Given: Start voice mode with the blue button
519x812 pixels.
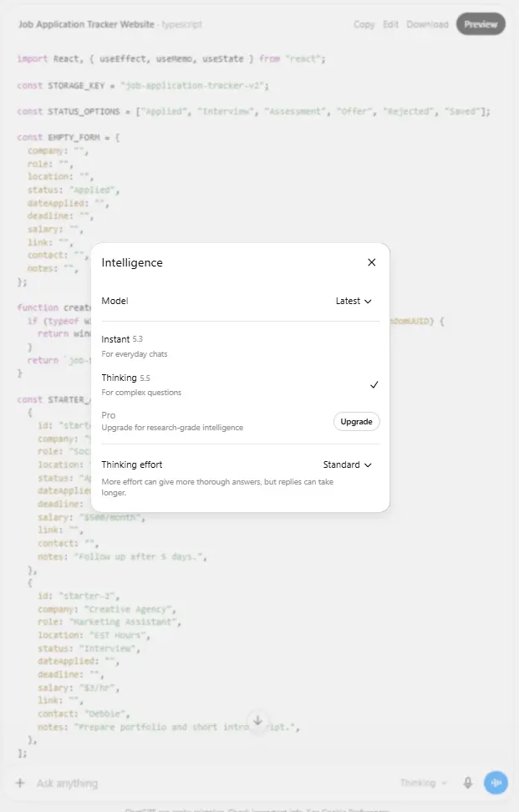Looking at the screenshot, I should pyautogui.click(x=496, y=783).
